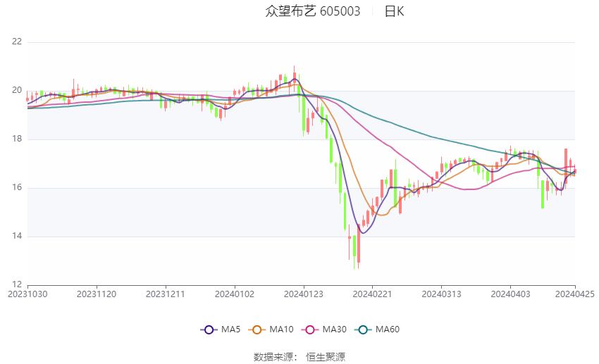Image resolution: width=599 pixels, height=364 pixels.
Task: Click the 20240425 end date label
Action: point(575,294)
